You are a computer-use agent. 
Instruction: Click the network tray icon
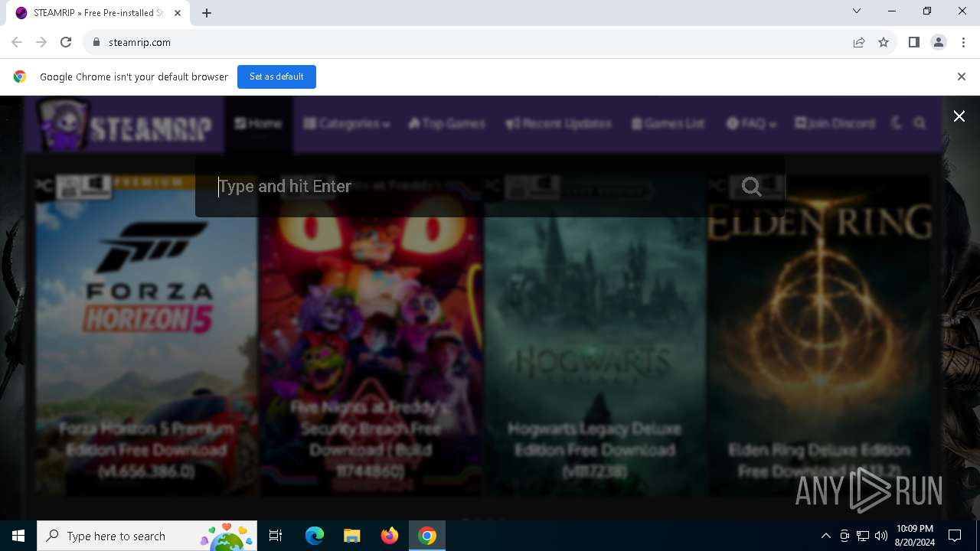(x=863, y=536)
